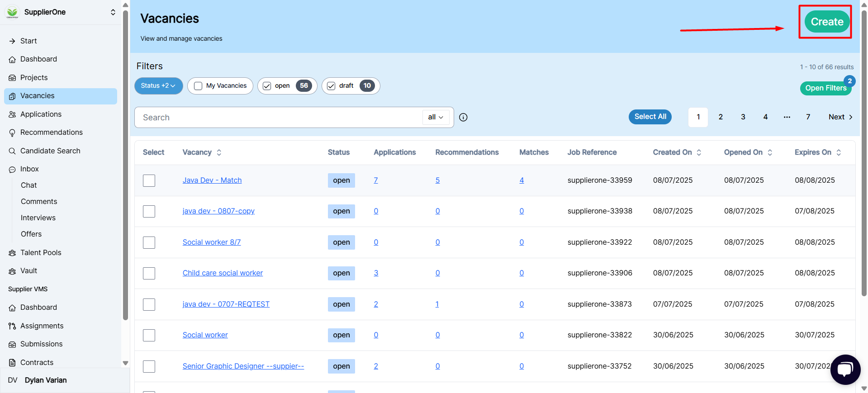This screenshot has height=393, width=868.
Task: Open the Senior Graphic Designer --suppier-- vacancy
Action: [243, 366]
